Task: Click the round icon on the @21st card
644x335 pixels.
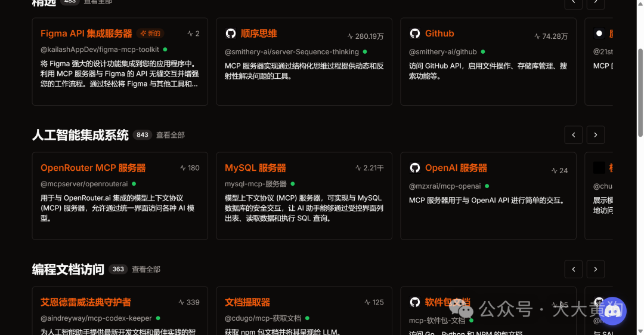Action: [x=599, y=33]
